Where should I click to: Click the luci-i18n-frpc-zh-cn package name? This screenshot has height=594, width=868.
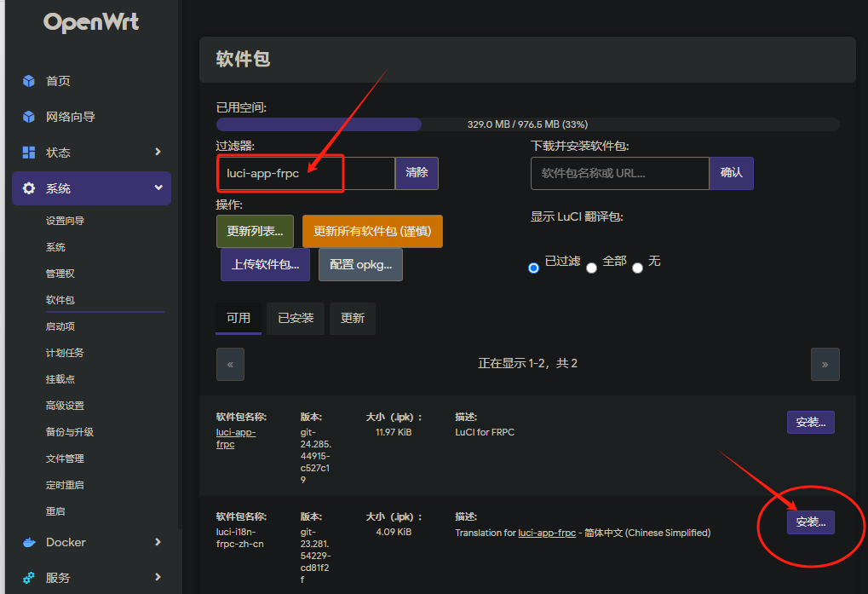click(x=239, y=538)
